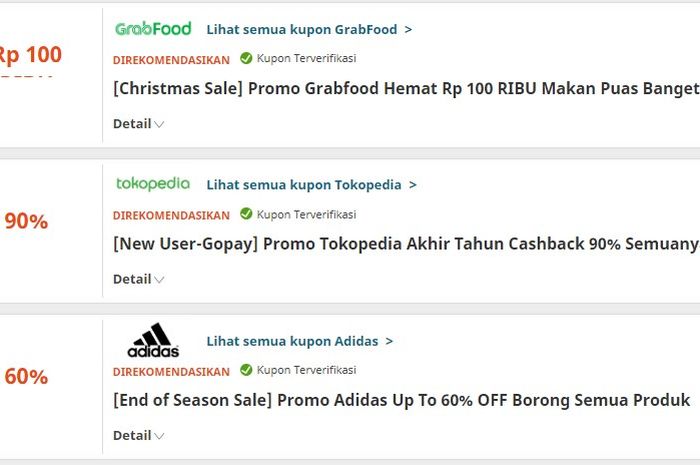
Task: Click Tokopedia verified coupon green checkmark
Action: pyautogui.click(x=246, y=214)
